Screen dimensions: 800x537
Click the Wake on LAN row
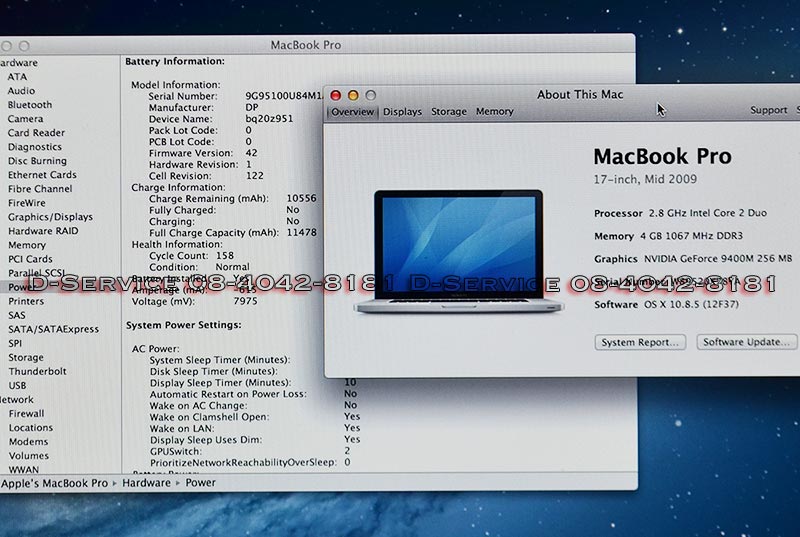255,428
